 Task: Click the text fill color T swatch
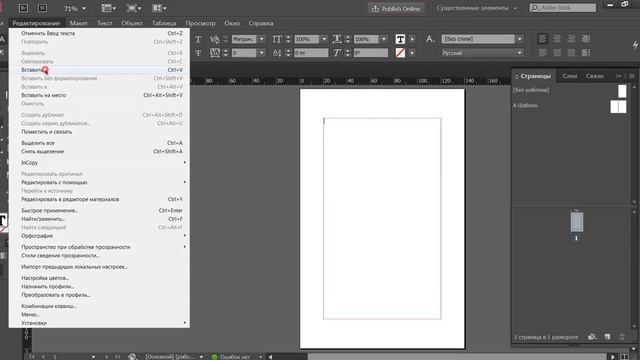400,39
